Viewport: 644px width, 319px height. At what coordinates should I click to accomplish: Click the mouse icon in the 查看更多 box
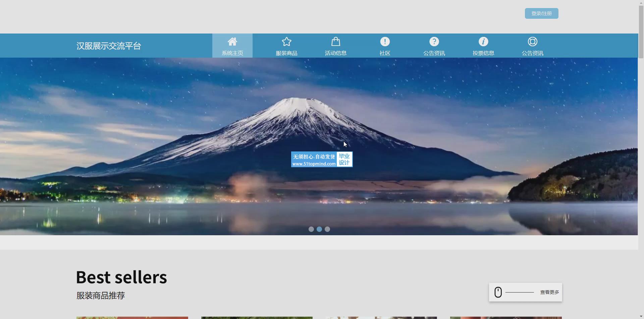tap(498, 292)
